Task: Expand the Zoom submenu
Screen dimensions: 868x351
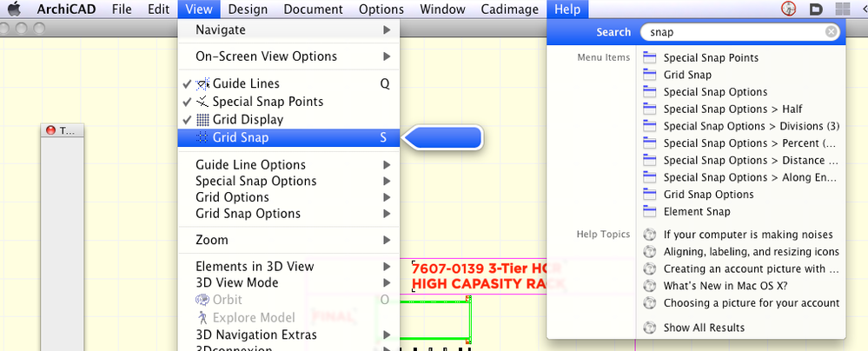Action: [x=288, y=241]
